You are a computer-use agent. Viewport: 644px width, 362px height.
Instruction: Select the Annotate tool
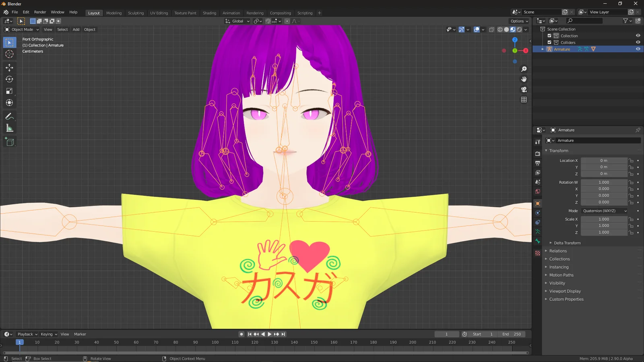[x=9, y=117]
